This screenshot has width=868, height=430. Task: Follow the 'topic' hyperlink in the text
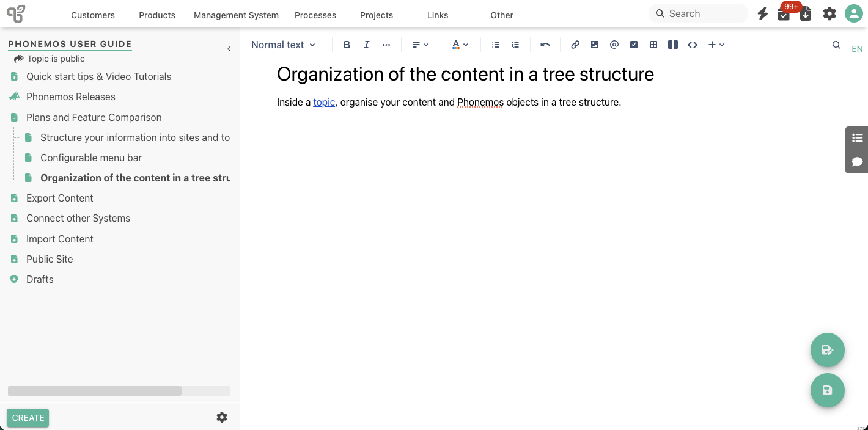point(324,102)
